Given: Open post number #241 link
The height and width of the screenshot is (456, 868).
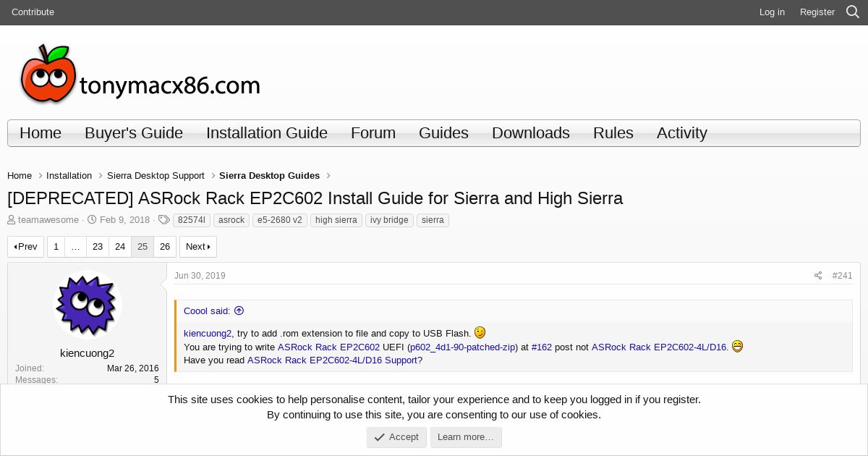Looking at the screenshot, I should [x=842, y=276].
